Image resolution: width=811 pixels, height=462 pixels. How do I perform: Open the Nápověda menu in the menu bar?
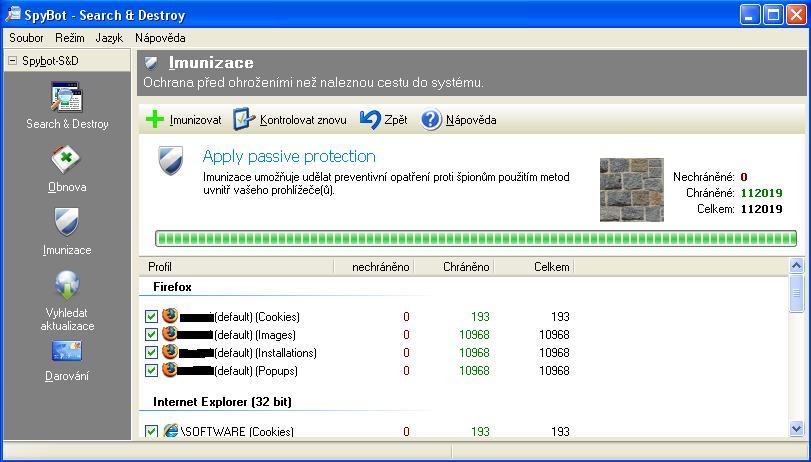(160, 38)
